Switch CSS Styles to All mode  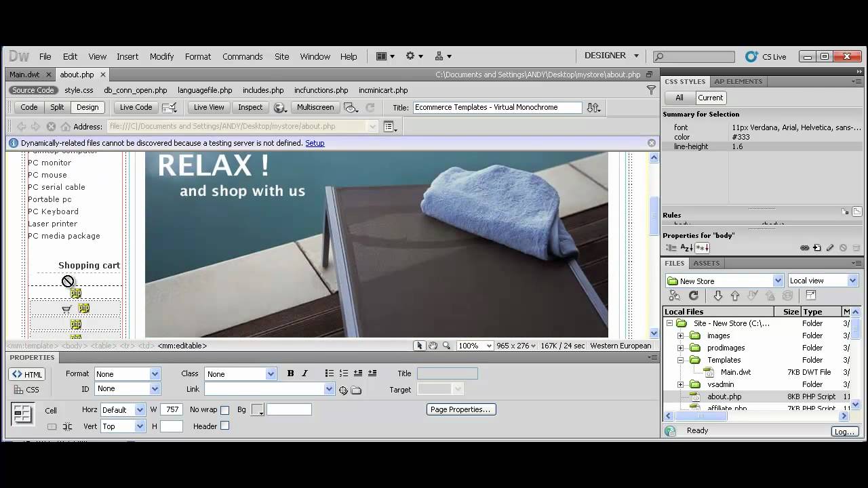pyautogui.click(x=679, y=98)
